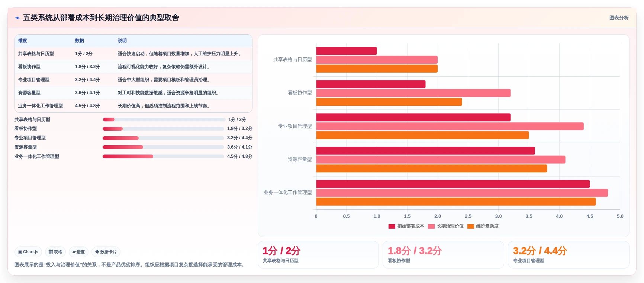Click description 流程可视化能力较好，复杂依赖仍需额外设计。
This screenshot has height=283, width=644.
[x=165, y=67]
